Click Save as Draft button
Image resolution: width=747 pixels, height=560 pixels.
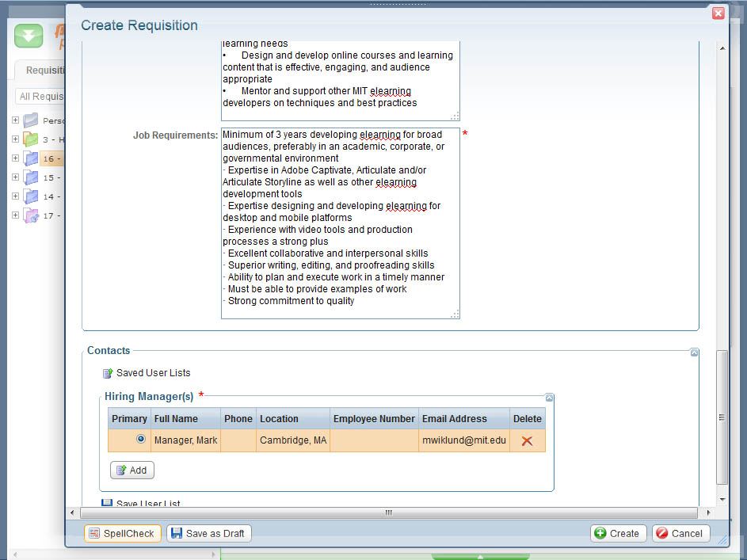(208, 534)
